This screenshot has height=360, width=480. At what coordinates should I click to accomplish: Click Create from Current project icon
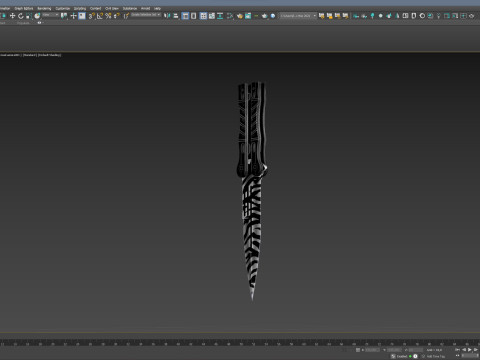[345, 16]
